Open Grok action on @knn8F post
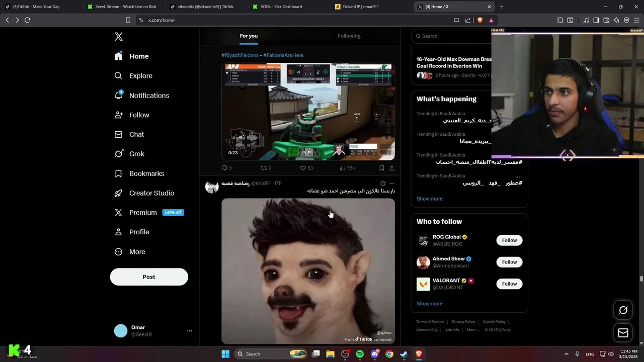The width and height of the screenshot is (644, 362). click(x=383, y=184)
